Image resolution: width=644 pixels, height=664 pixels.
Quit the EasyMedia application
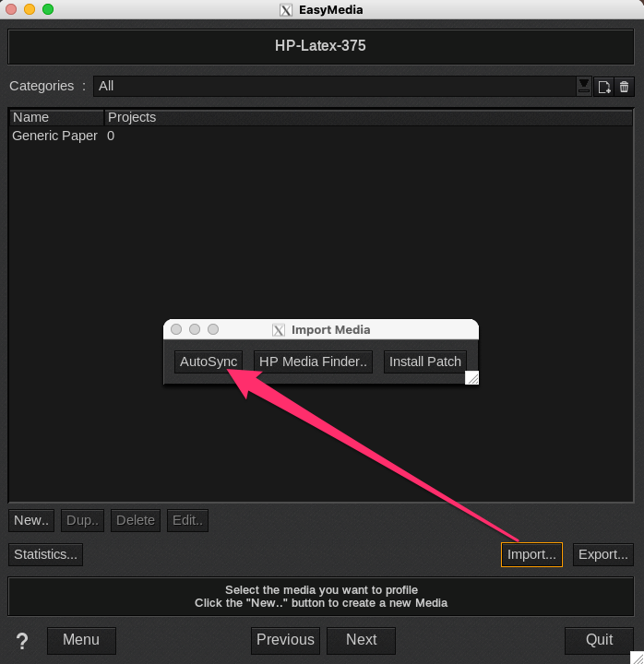click(x=599, y=640)
